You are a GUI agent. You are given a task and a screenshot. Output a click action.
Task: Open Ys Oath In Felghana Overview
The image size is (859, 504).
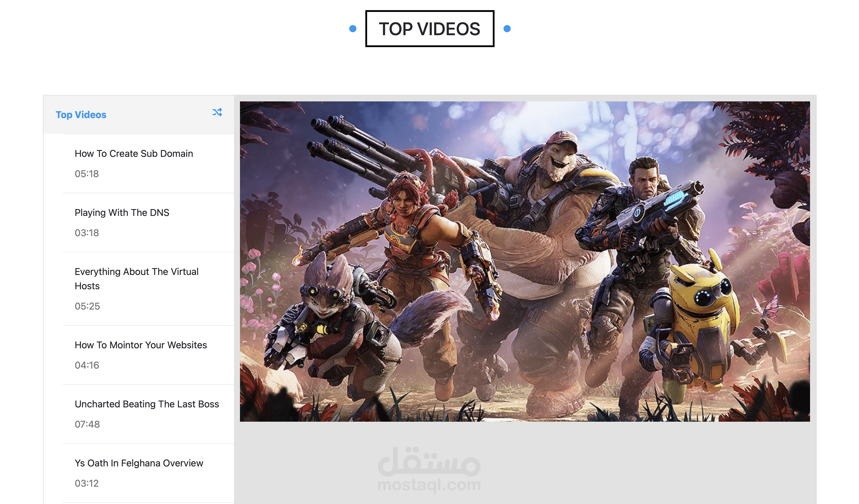pyautogui.click(x=139, y=463)
